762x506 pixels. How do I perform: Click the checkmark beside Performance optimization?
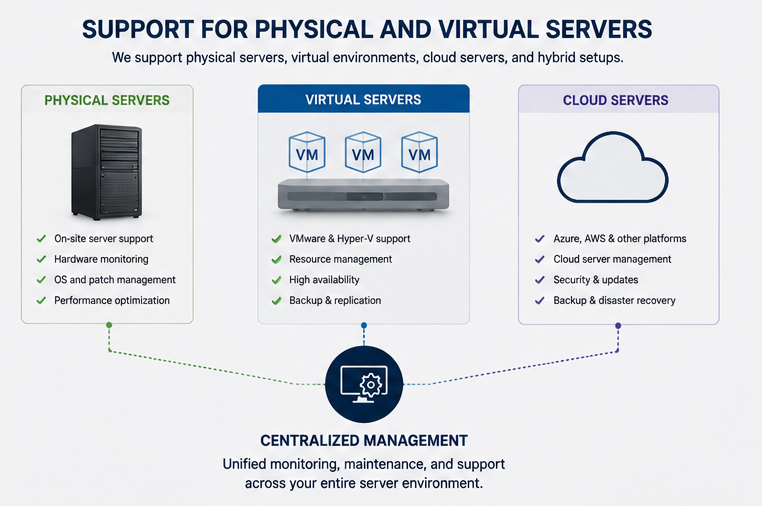pos(41,300)
